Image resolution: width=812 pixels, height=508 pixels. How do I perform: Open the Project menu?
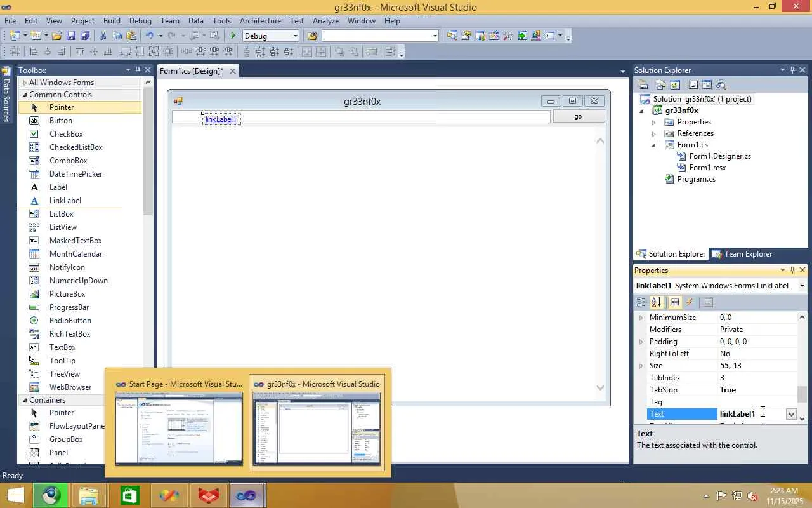click(x=82, y=21)
